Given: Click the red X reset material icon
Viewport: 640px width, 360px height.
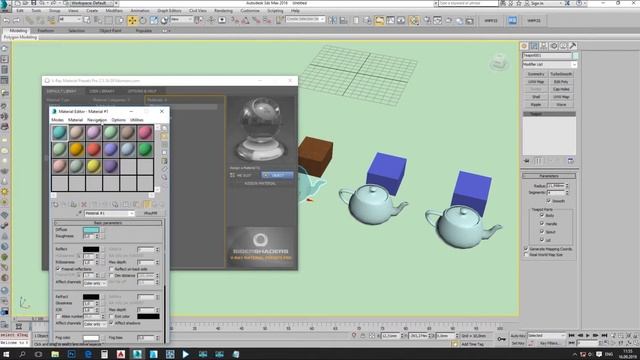Looking at the screenshot, I should point(84,204).
